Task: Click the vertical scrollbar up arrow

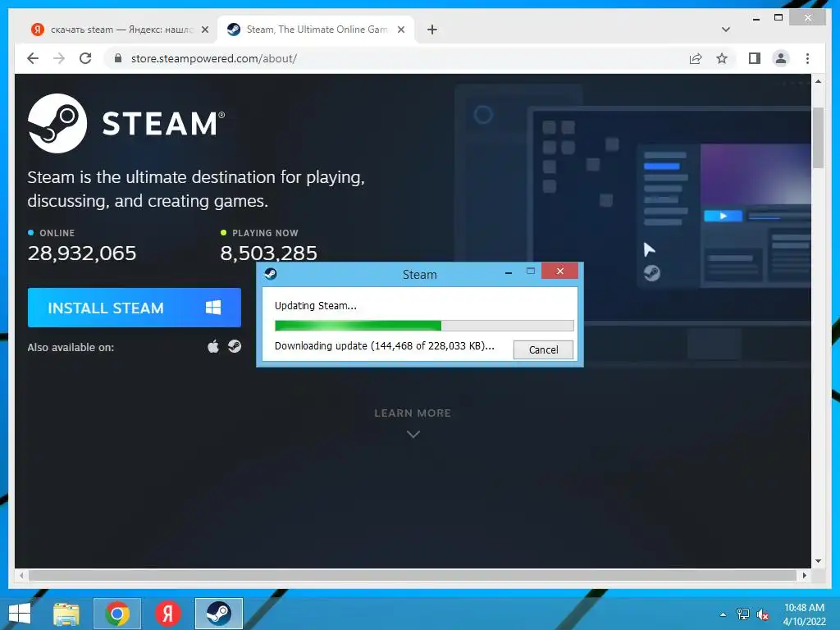Action: point(818,81)
